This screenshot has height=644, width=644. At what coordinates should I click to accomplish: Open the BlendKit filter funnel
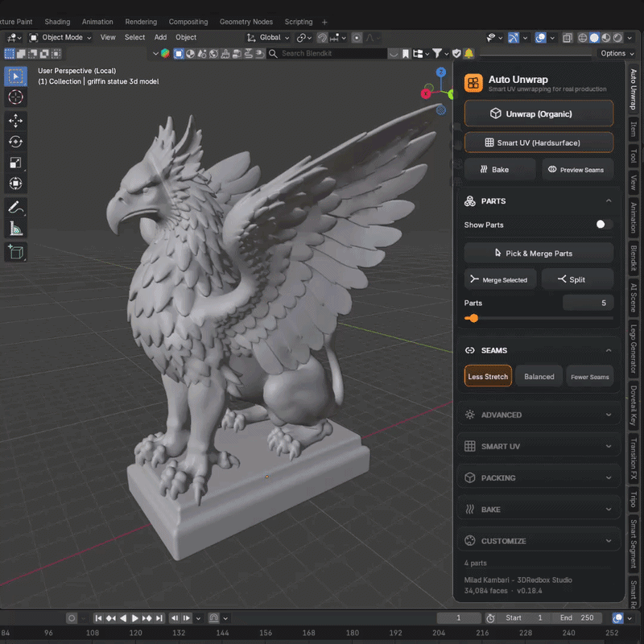(437, 53)
